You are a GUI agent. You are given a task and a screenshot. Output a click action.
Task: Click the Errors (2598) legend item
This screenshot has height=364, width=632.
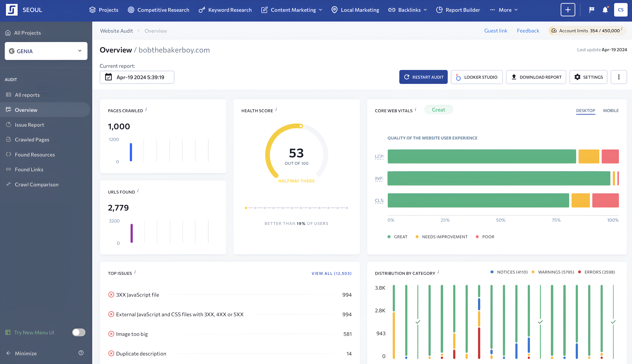click(x=596, y=272)
